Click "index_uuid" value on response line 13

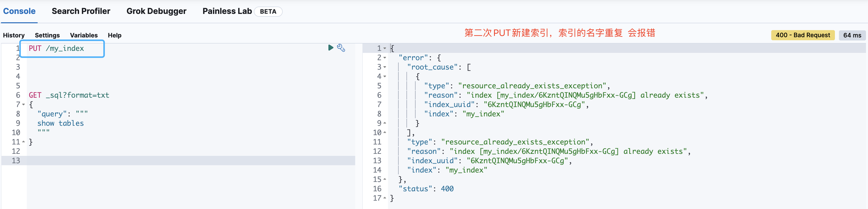pyautogui.click(x=517, y=161)
